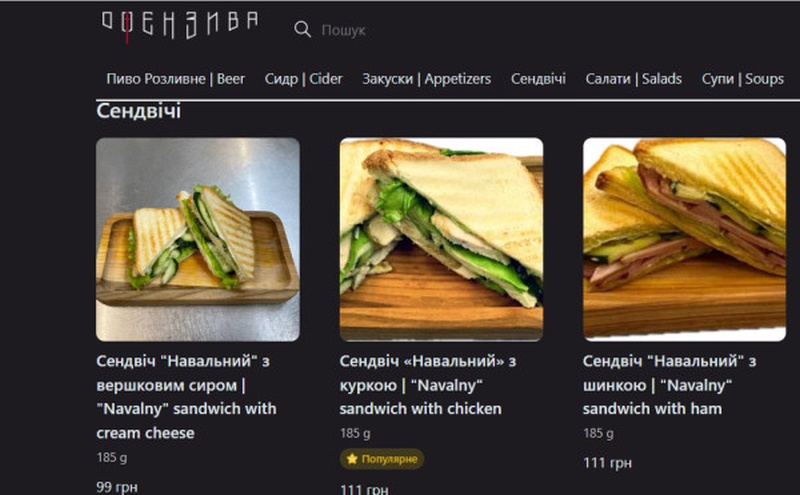Click the search magnifier icon
This screenshot has height=495, width=800.
tap(302, 29)
